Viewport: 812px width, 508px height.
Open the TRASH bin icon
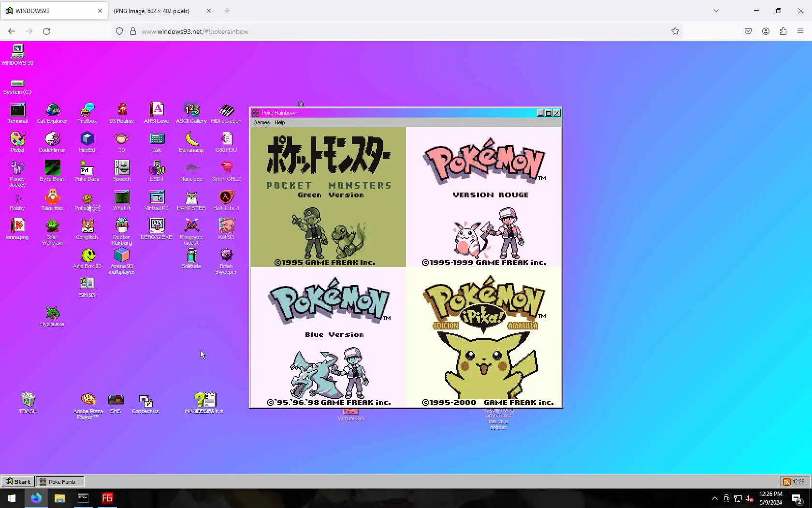(28, 403)
